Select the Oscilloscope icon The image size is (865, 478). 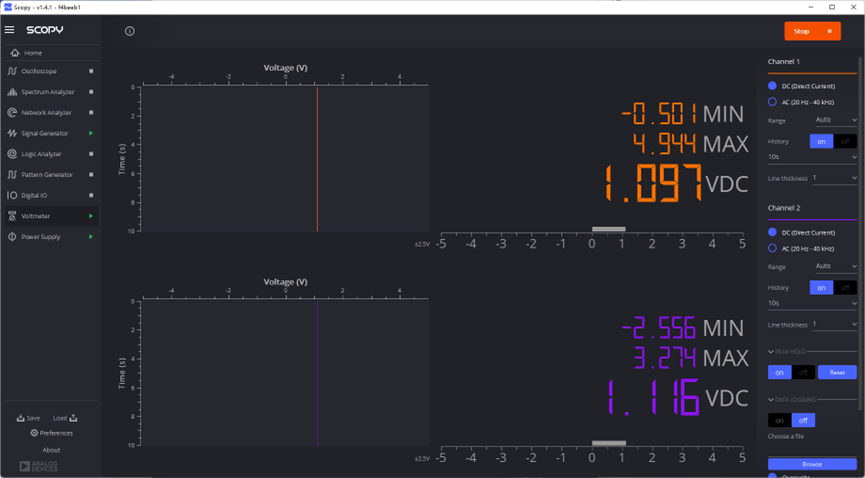(x=12, y=71)
